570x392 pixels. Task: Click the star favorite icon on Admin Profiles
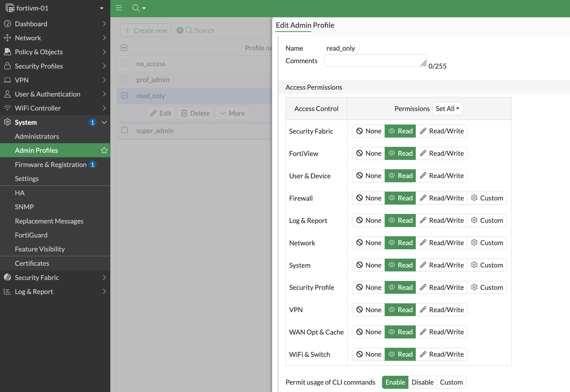[x=104, y=150]
